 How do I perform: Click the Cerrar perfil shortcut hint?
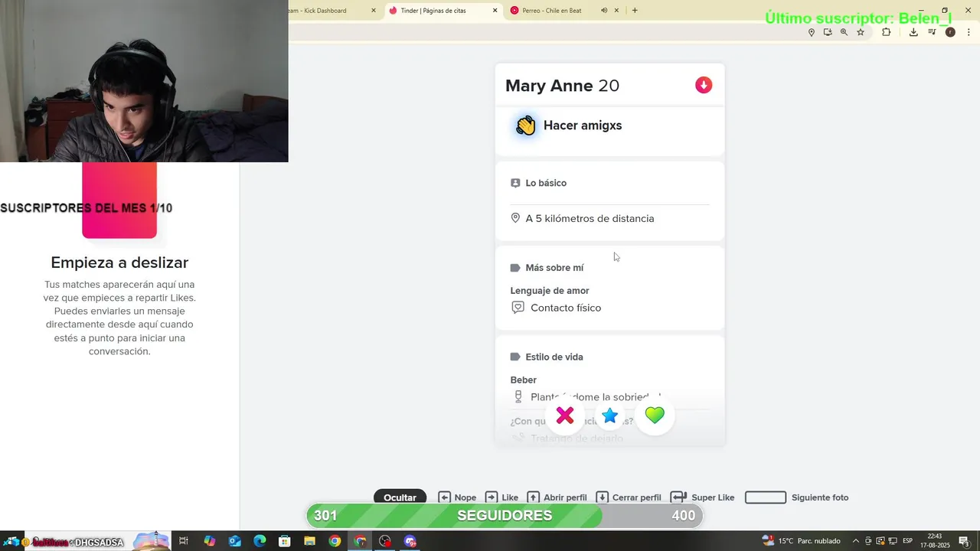[x=629, y=497]
